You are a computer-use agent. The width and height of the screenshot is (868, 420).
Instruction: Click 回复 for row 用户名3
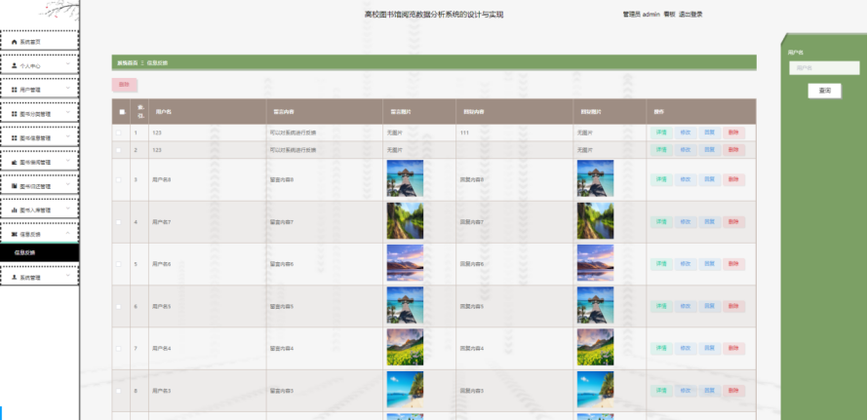pyautogui.click(x=710, y=391)
